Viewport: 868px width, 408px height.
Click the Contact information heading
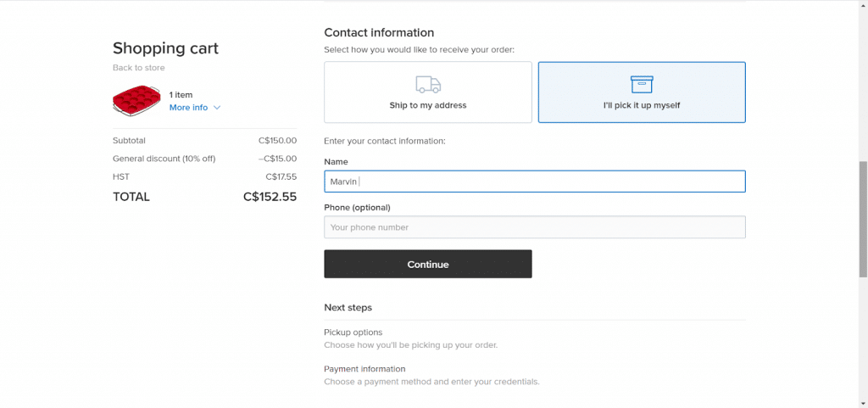[x=379, y=33]
